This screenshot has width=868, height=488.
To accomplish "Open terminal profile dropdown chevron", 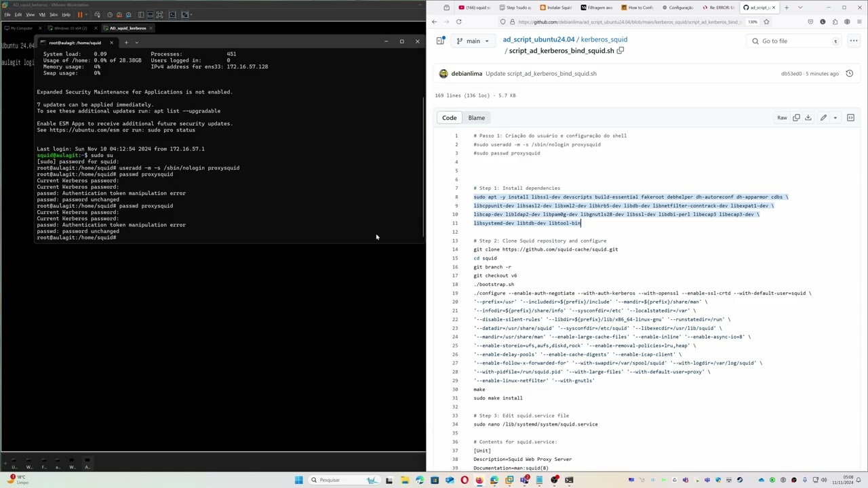I will [136, 42].
